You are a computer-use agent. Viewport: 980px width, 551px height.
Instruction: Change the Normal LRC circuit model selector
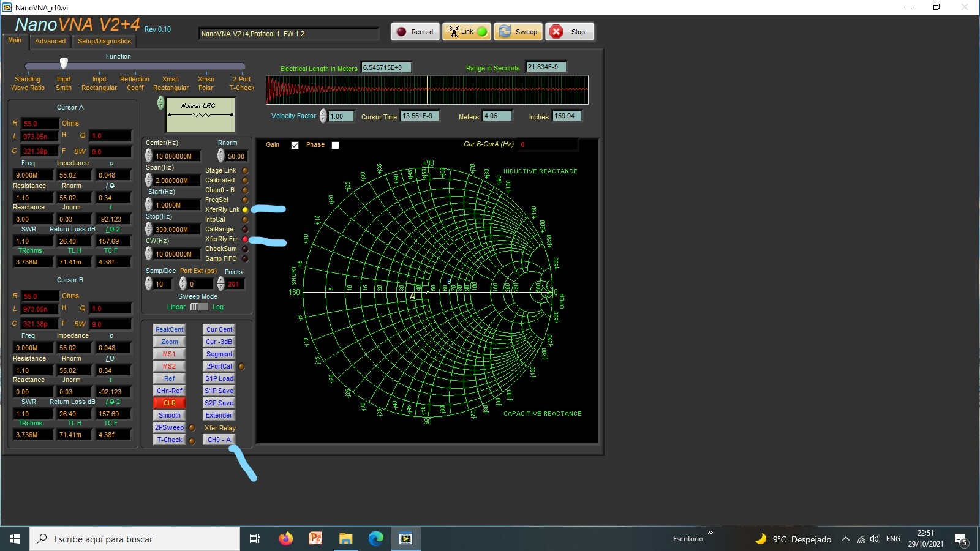pos(160,103)
